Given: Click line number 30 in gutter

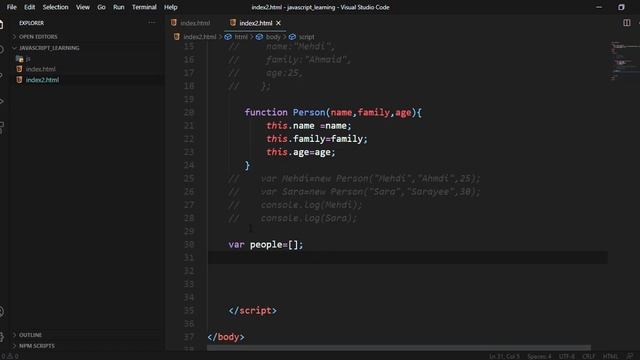Looking at the screenshot, I should (x=189, y=244).
